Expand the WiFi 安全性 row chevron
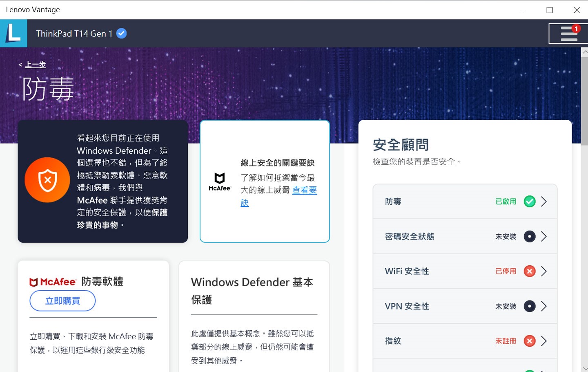 click(544, 271)
